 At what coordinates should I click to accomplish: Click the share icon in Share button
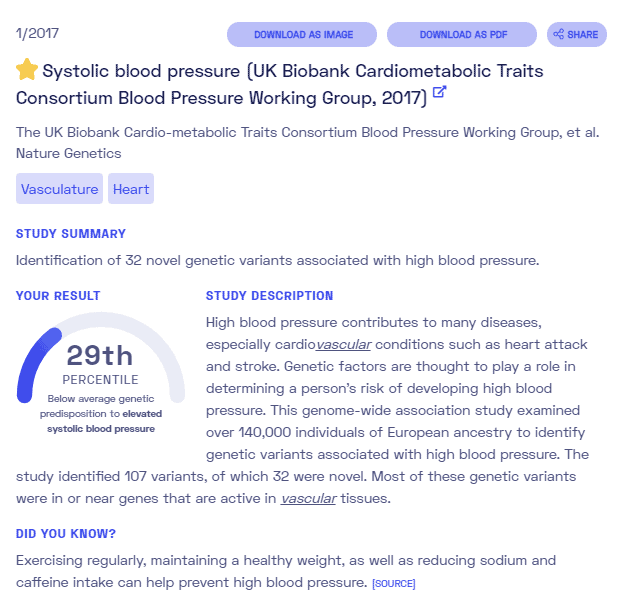(x=558, y=34)
